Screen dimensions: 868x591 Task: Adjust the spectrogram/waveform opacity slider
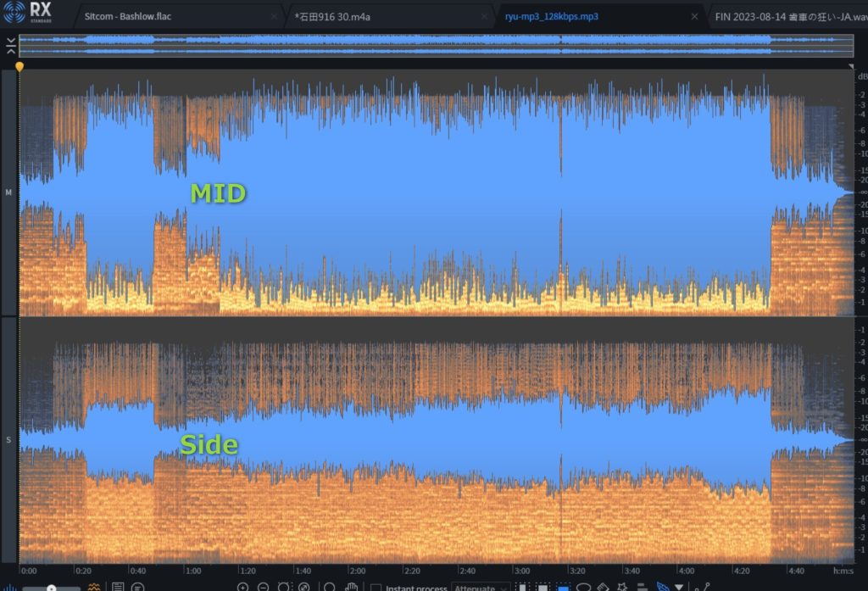52,587
